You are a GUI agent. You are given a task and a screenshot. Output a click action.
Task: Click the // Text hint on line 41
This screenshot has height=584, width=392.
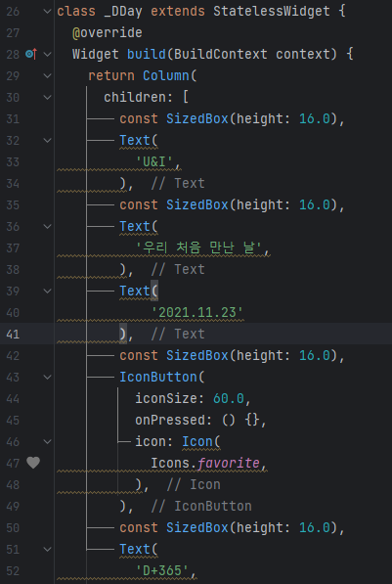[x=178, y=334]
